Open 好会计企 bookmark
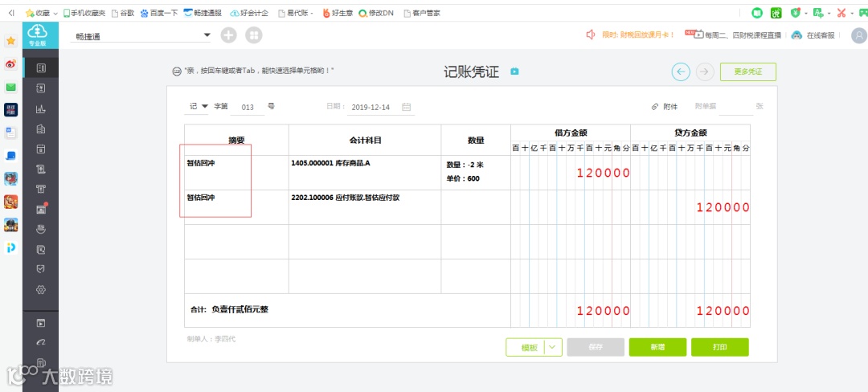This screenshot has width=868, height=392. 249,13
